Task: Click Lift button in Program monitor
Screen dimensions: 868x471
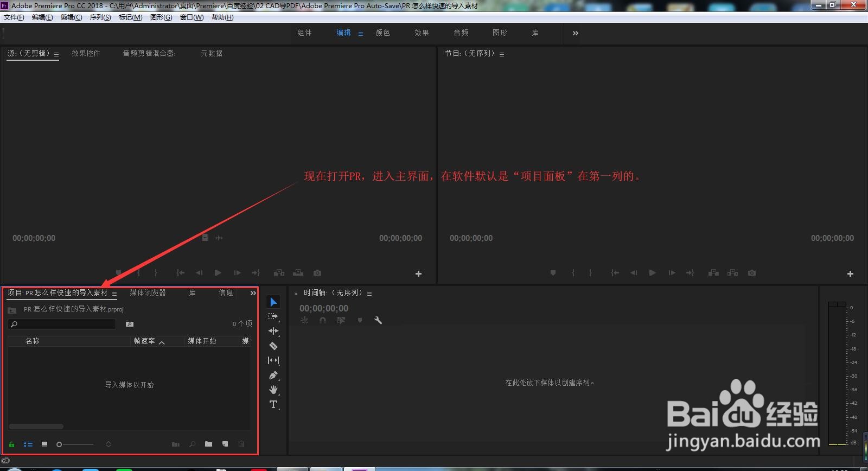Action: pyautogui.click(x=713, y=273)
